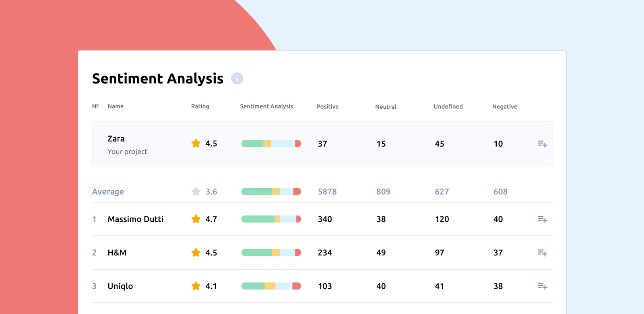Click the grey star in Average row
The height and width of the screenshot is (314, 644).
(x=196, y=191)
